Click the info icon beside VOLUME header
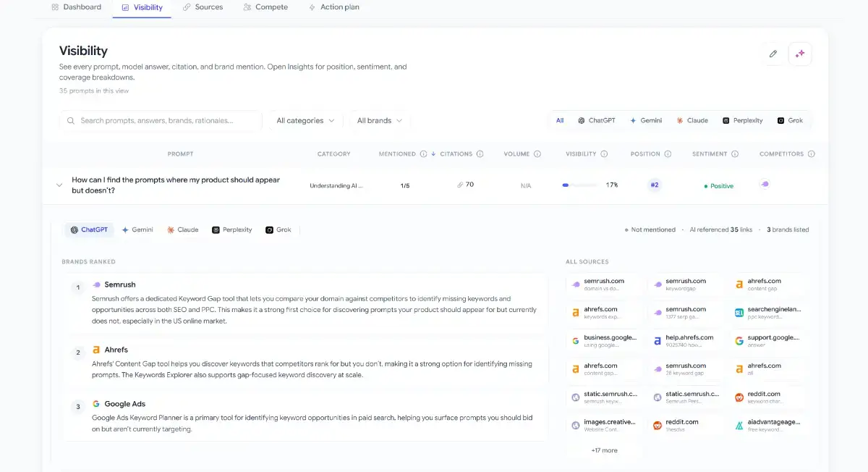 click(x=537, y=154)
